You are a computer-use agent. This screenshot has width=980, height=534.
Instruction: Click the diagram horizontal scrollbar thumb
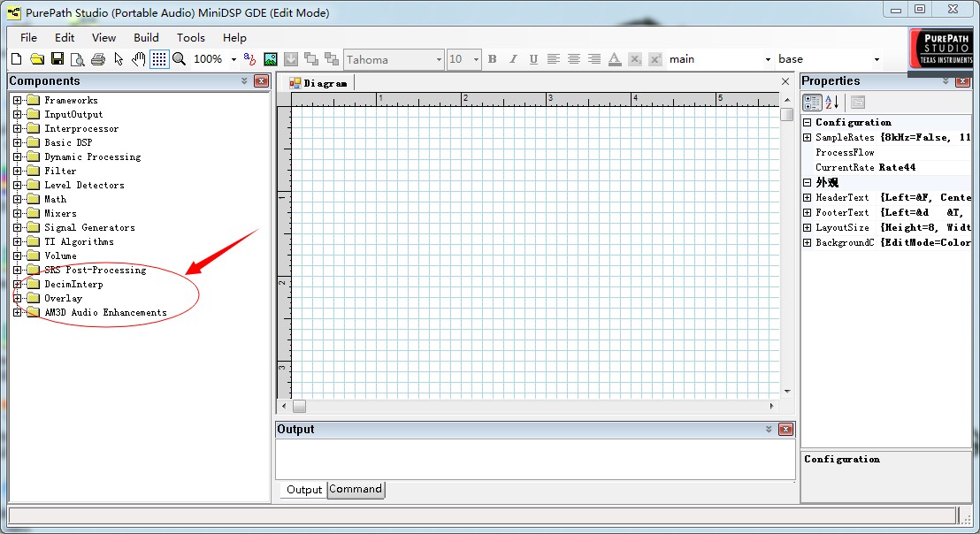pyautogui.click(x=299, y=406)
